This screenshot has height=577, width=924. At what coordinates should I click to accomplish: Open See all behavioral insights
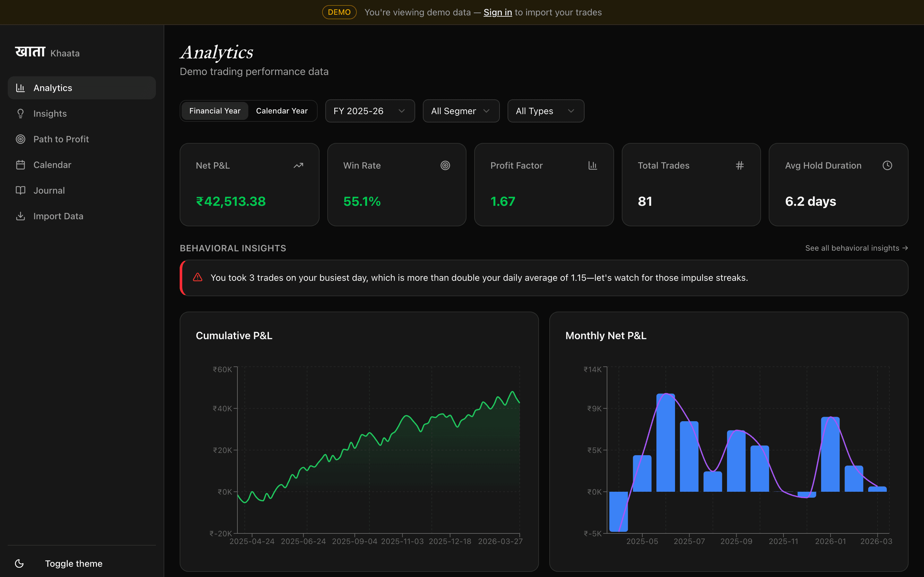pos(856,248)
